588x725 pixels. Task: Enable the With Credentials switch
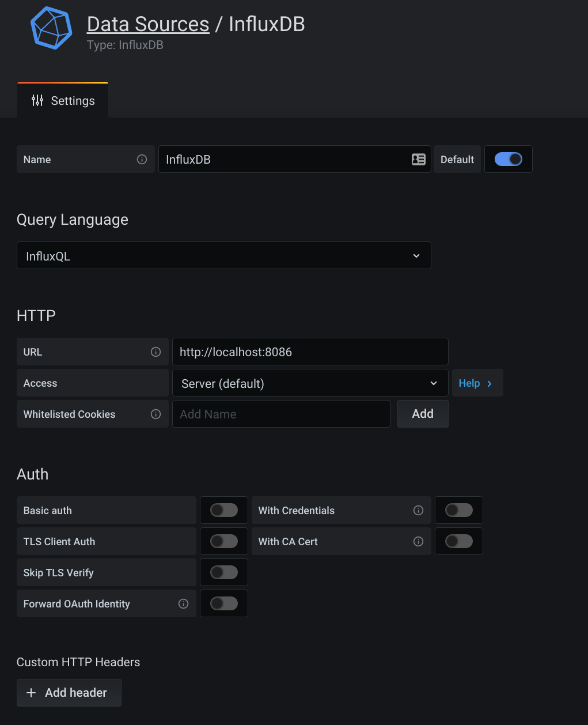click(x=458, y=510)
